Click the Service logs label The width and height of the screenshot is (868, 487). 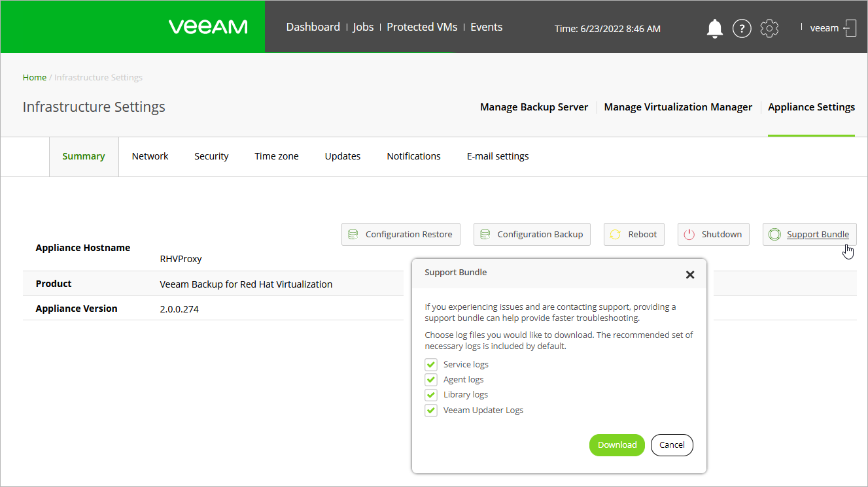click(x=466, y=365)
